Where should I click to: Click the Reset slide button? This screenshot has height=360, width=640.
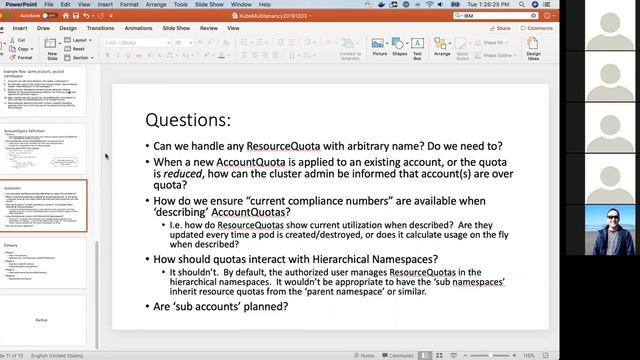(x=75, y=49)
